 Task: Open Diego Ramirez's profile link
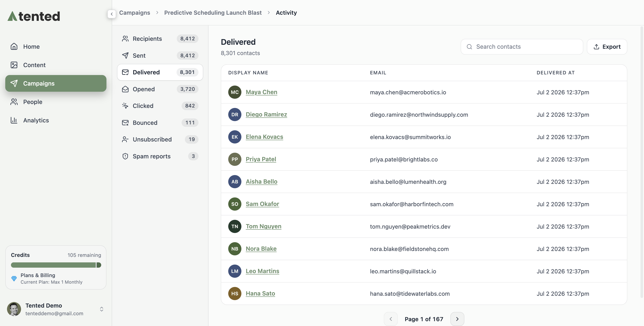click(x=266, y=115)
